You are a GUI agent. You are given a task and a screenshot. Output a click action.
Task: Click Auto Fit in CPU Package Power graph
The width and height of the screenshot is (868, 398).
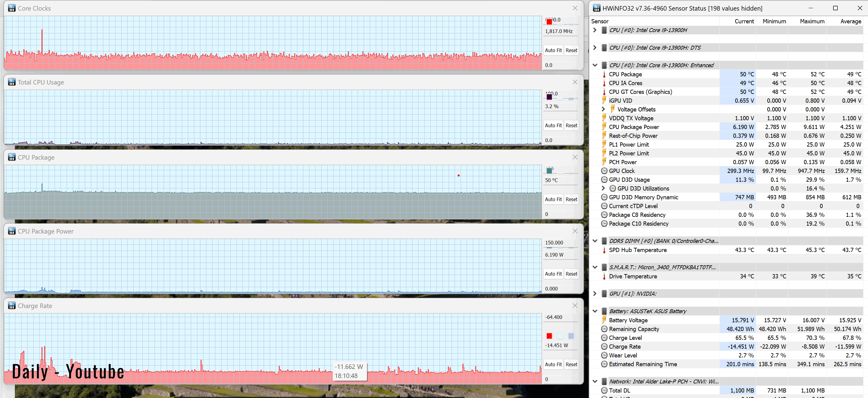553,274
